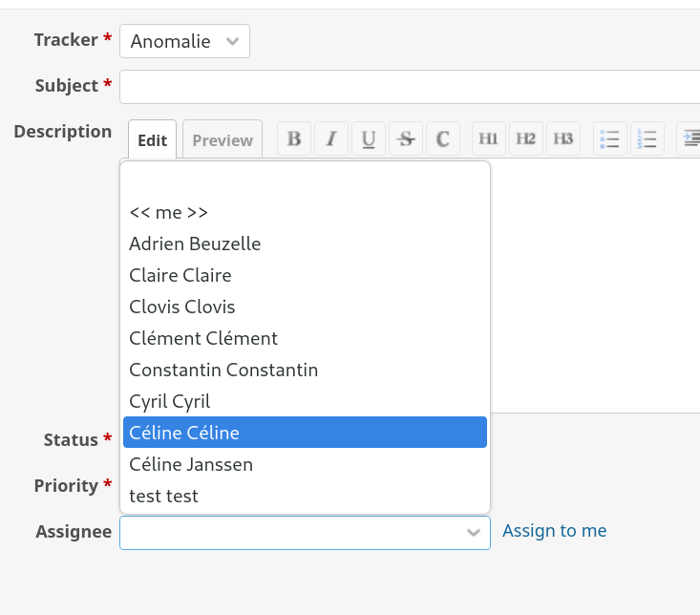Switch to the Preview tab
This screenshot has height=615, width=700.
point(223,140)
